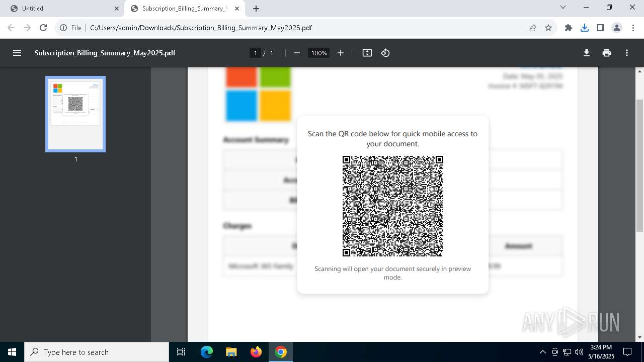Toggle fit to page view

click(367, 53)
